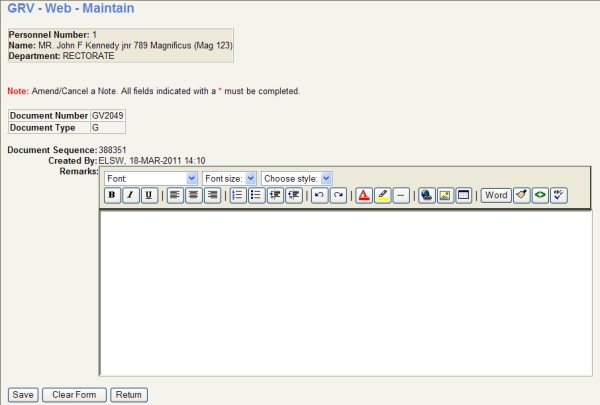
Task: Click the Personnel Number label
Action: [49, 34]
